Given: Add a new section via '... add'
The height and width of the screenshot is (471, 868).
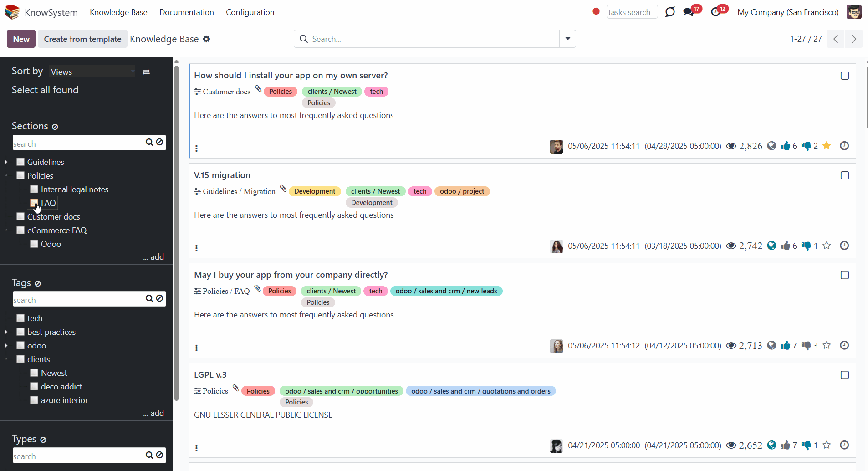Looking at the screenshot, I should (x=153, y=257).
